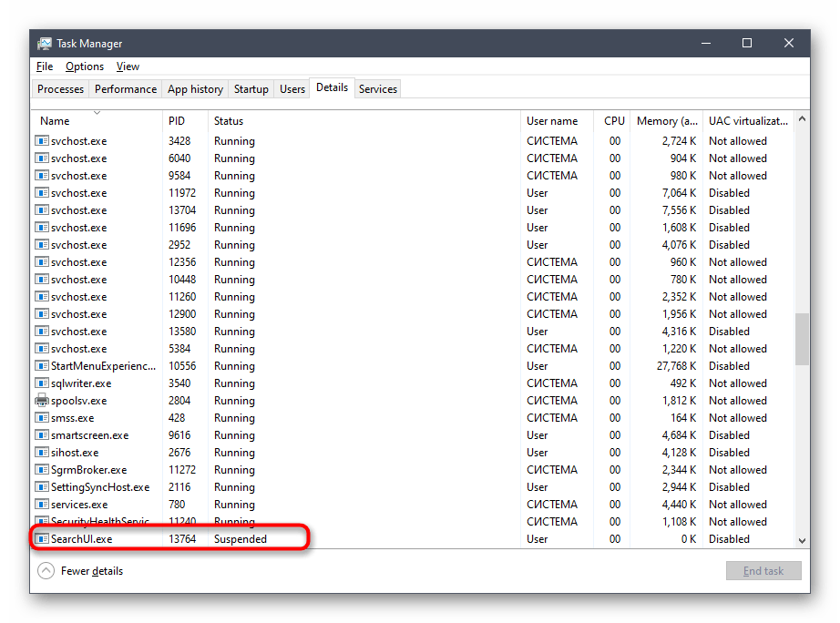Sort processes by Name column header
The height and width of the screenshot is (623, 840).
[x=55, y=121]
